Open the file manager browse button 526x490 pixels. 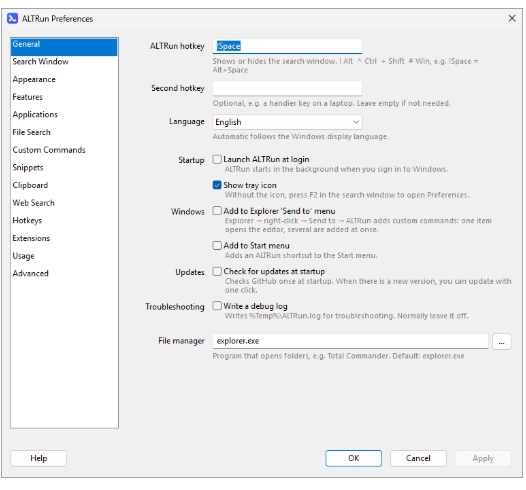[x=502, y=342]
